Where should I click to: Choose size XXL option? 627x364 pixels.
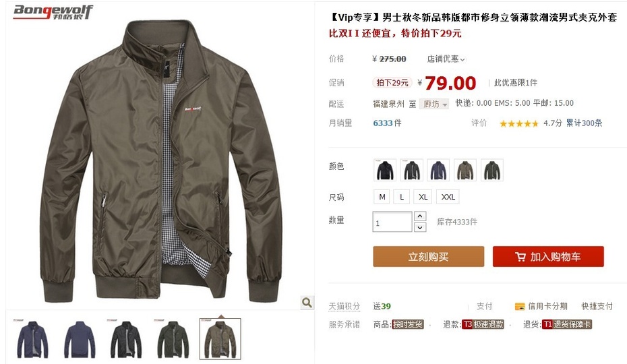448,197
